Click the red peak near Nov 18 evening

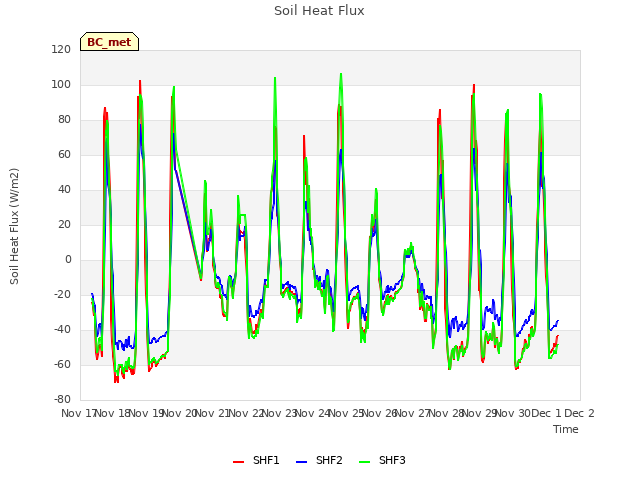pyautogui.click(x=140, y=81)
